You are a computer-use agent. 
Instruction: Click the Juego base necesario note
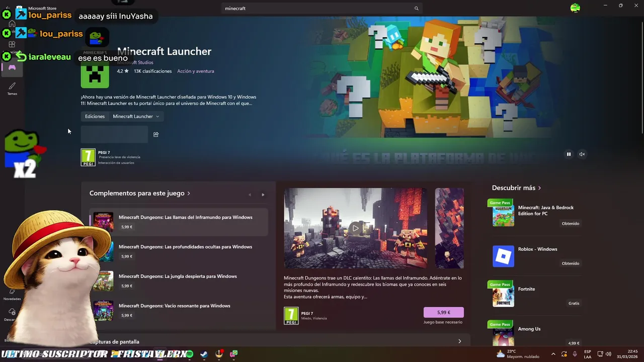click(x=443, y=322)
